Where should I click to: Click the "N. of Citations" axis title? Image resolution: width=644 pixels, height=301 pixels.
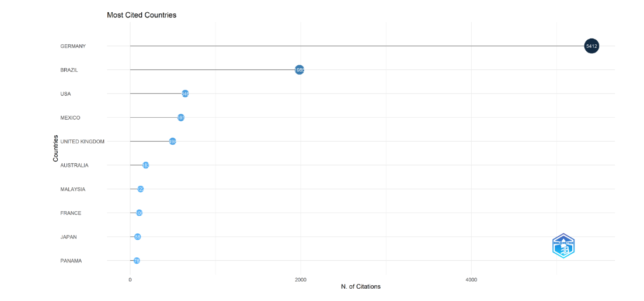click(x=360, y=286)
